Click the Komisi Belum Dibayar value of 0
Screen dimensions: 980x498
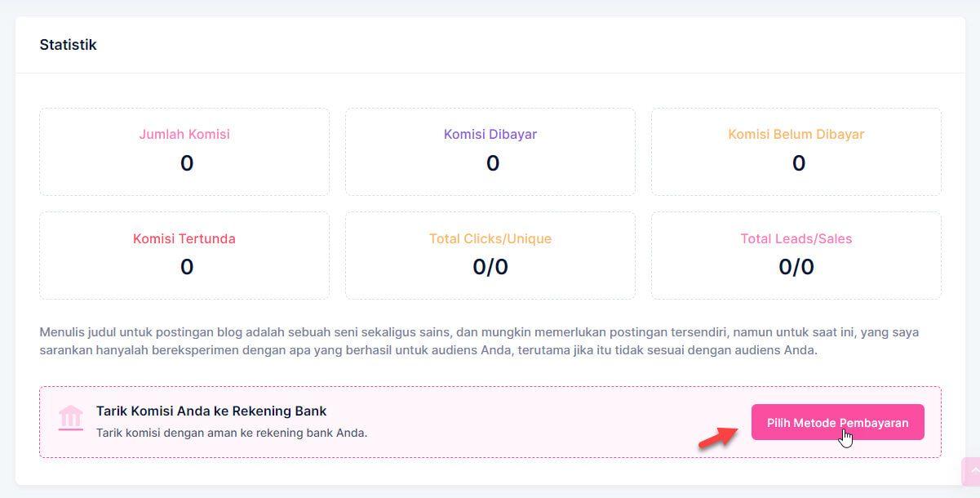798,163
